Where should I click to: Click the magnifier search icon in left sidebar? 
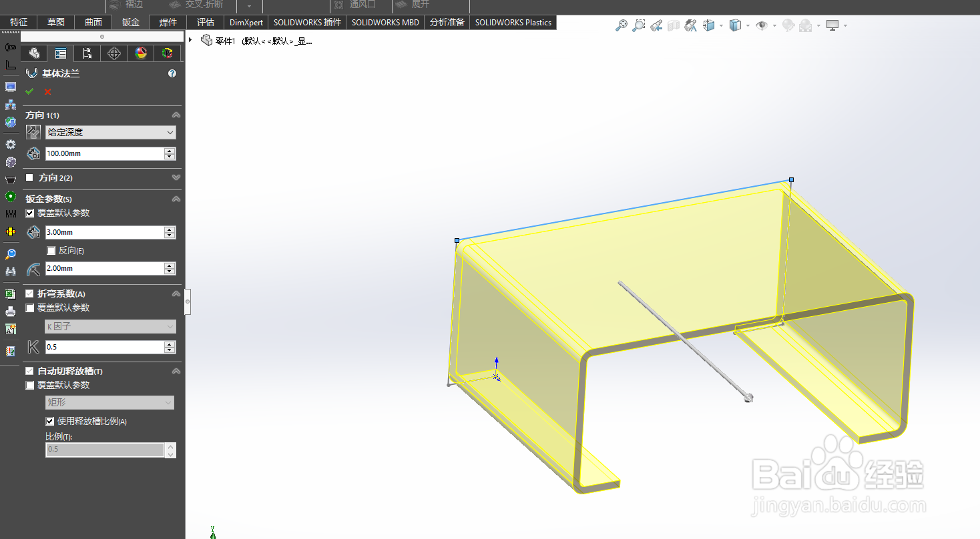(x=11, y=253)
